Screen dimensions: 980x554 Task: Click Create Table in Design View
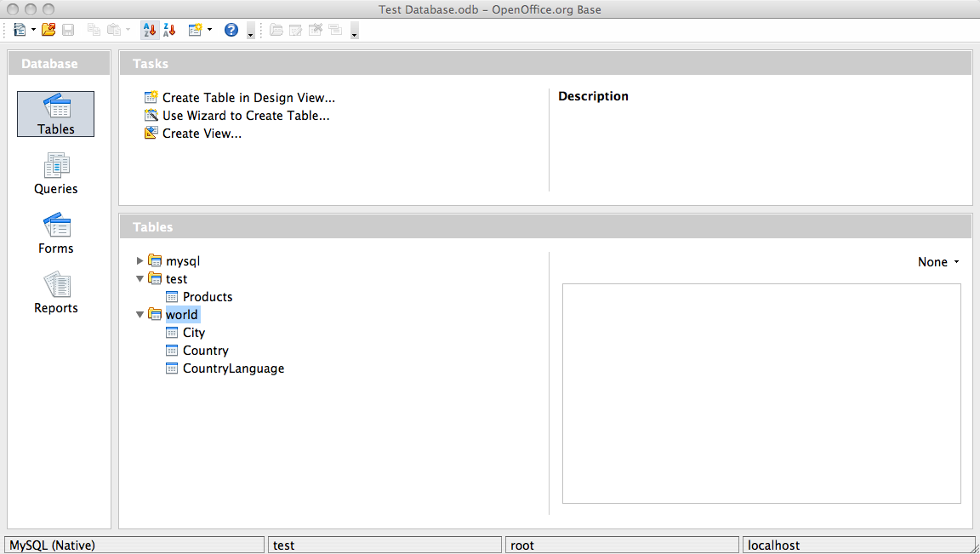point(248,98)
